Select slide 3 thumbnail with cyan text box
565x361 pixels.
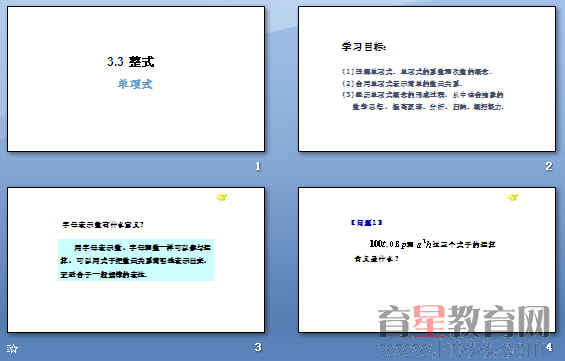click(x=136, y=260)
